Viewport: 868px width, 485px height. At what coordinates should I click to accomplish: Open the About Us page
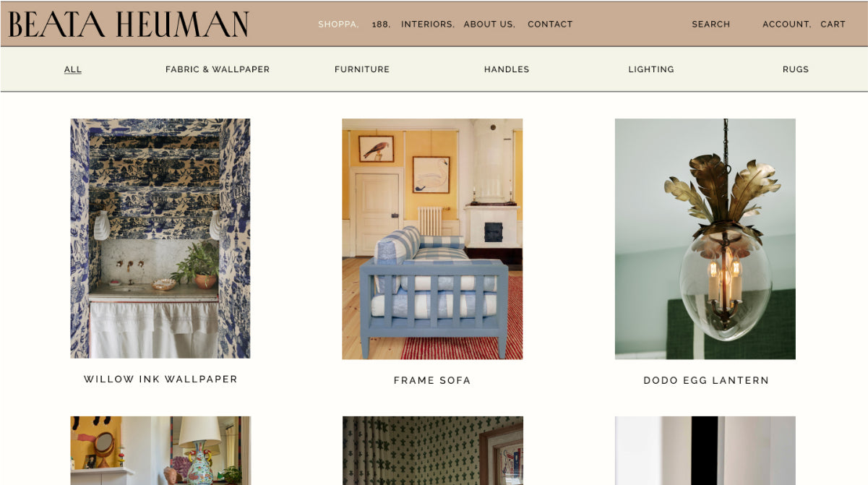489,25
